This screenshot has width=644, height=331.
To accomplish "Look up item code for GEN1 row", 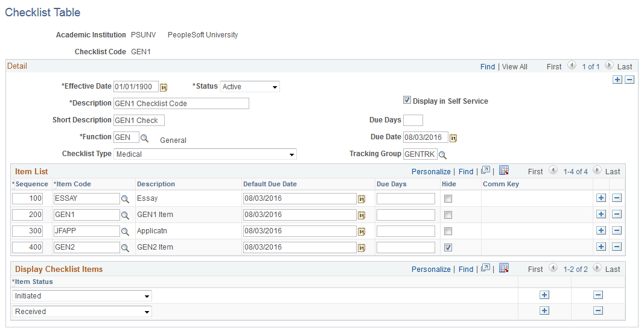I will pyautogui.click(x=125, y=215).
